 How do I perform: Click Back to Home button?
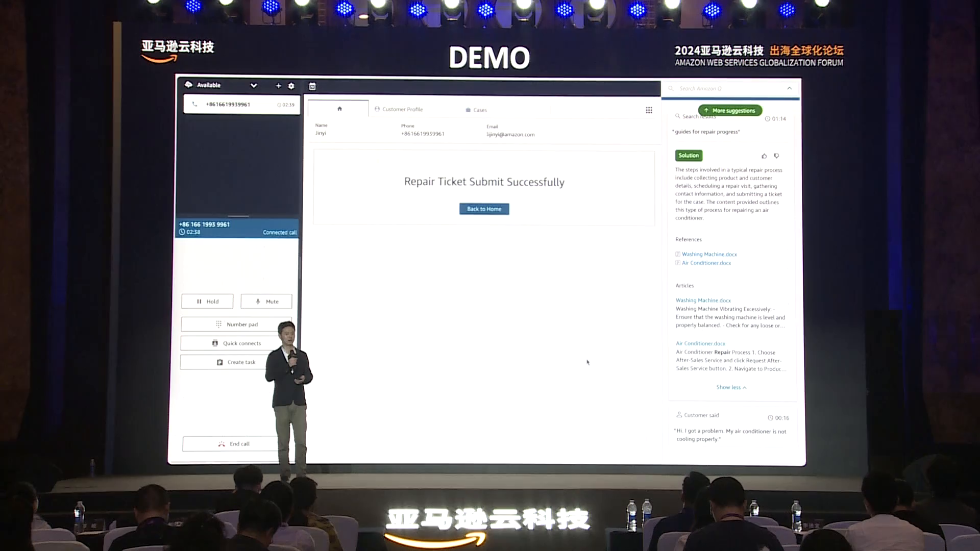(x=484, y=209)
